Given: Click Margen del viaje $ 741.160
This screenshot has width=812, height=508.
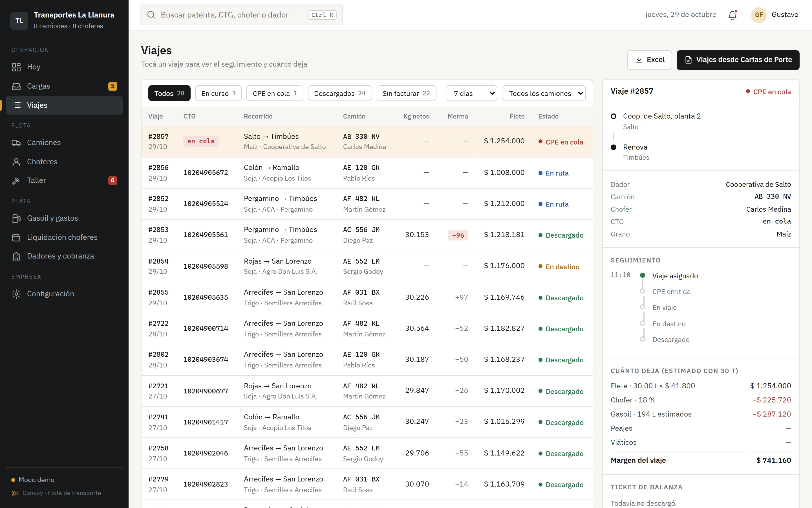Looking at the screenshot, I should [701, 460].
